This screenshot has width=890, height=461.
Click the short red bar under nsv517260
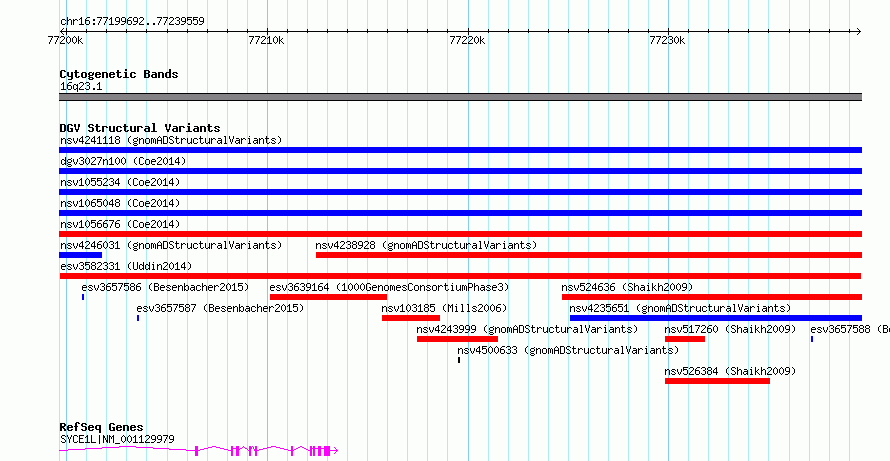685,339
